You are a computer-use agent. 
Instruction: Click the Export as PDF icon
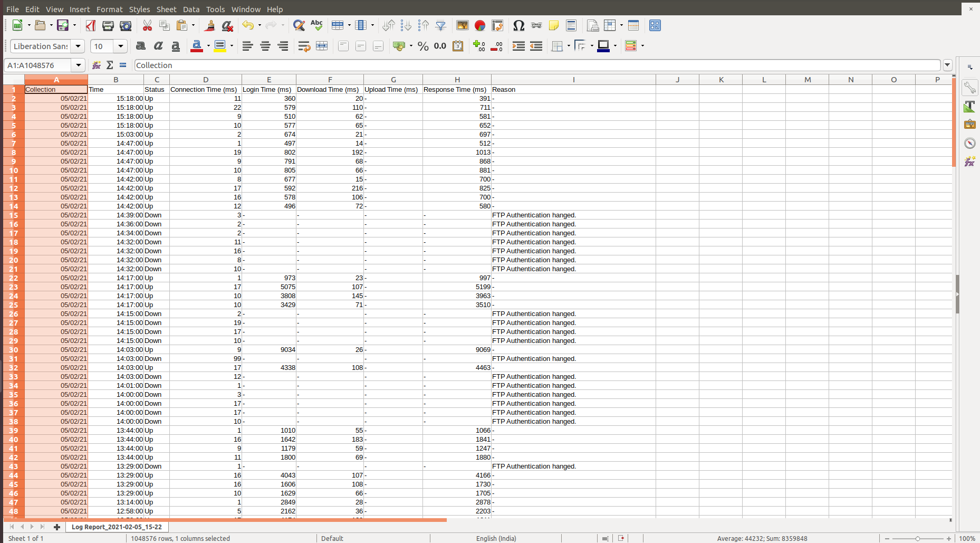click(91, 25)
